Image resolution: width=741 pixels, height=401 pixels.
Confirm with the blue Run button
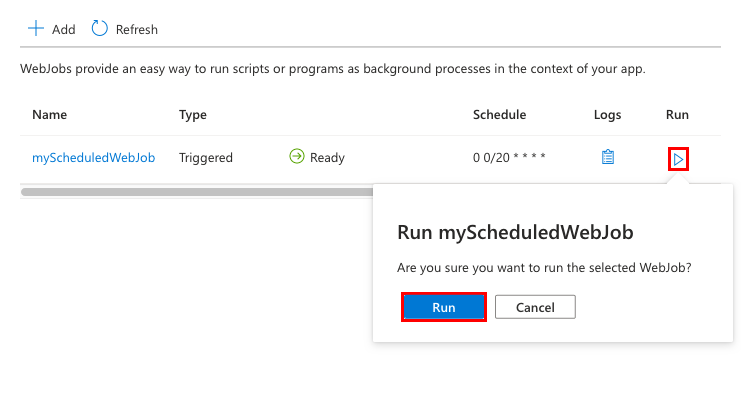(x=444, y=307)
